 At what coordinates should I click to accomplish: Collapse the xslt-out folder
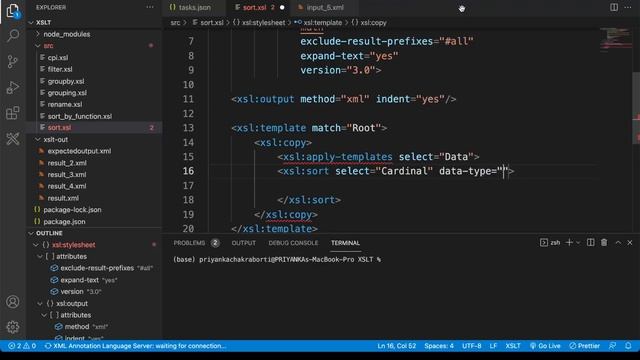pos(94,139)
